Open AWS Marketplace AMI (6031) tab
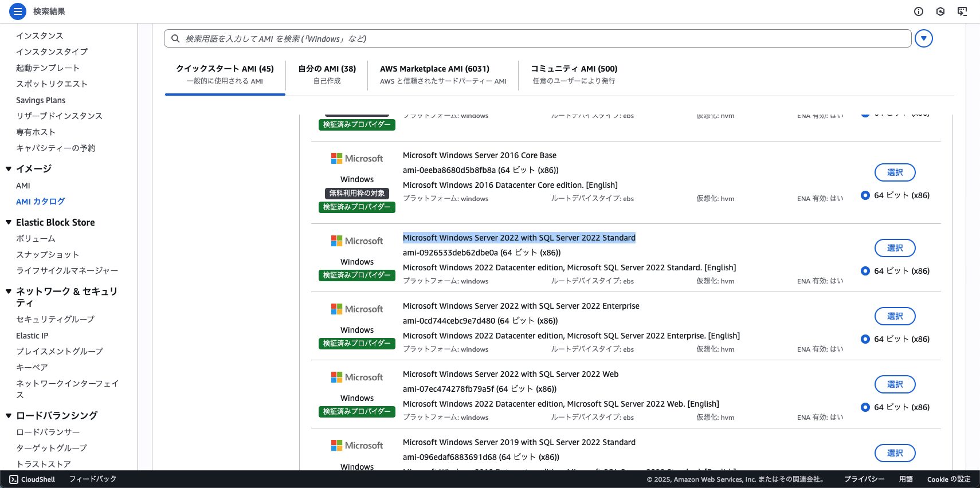This screenshot has width=980, height=488. point(443,74)
